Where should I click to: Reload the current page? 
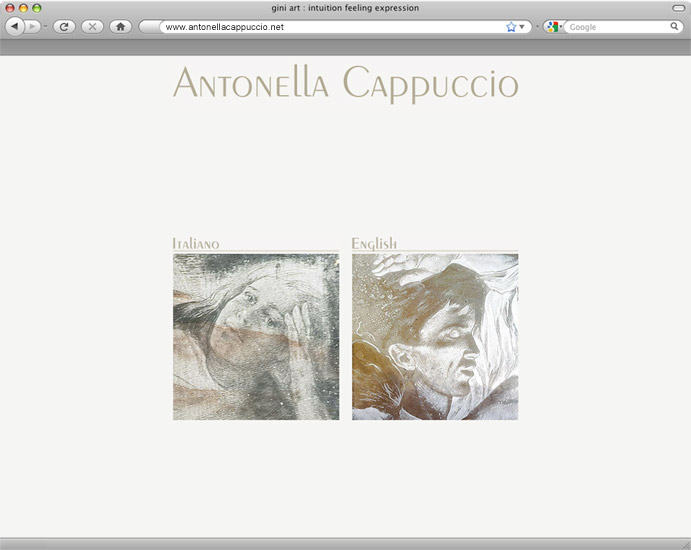65,27
